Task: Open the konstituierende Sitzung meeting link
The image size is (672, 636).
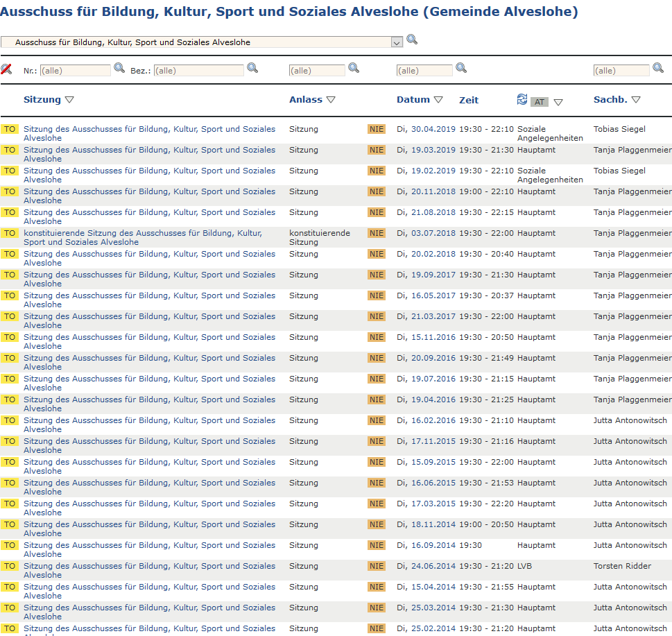Action: point(143,237)
